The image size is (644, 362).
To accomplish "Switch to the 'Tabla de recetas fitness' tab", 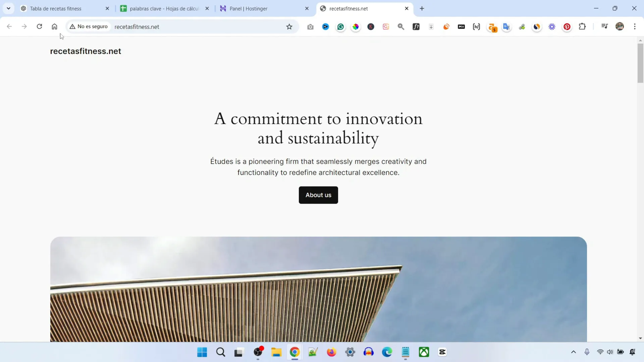I will tap(56, 8).
